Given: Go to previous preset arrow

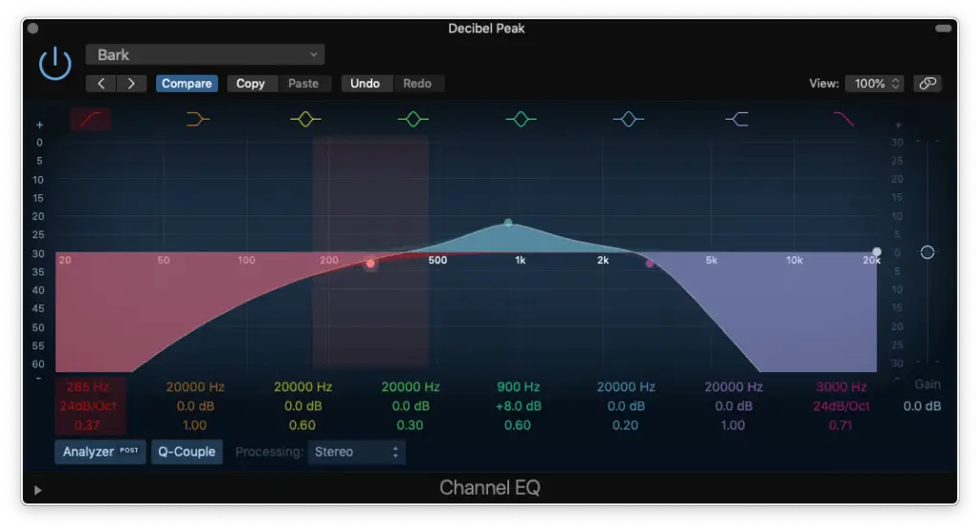Looking at the screenshot, I should [x=101, y=84].
